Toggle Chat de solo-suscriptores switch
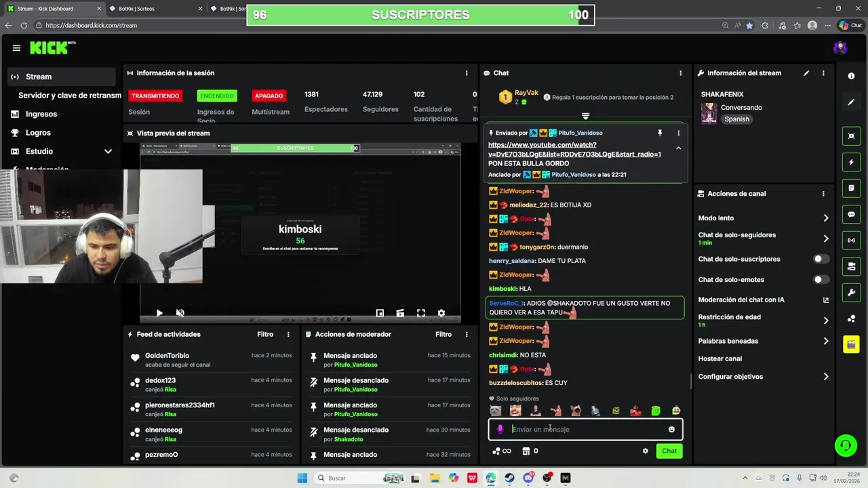 pos(821,260)
